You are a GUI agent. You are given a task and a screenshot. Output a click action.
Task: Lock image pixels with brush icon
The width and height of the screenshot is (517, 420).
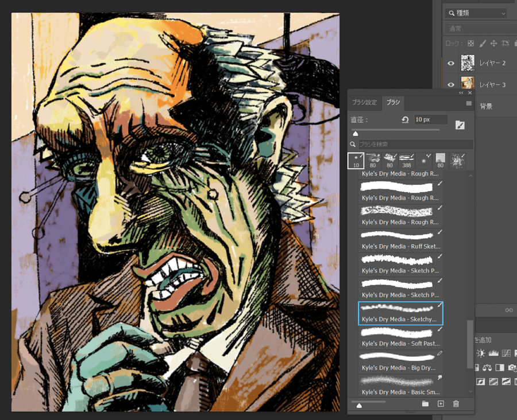click(483, 44)
